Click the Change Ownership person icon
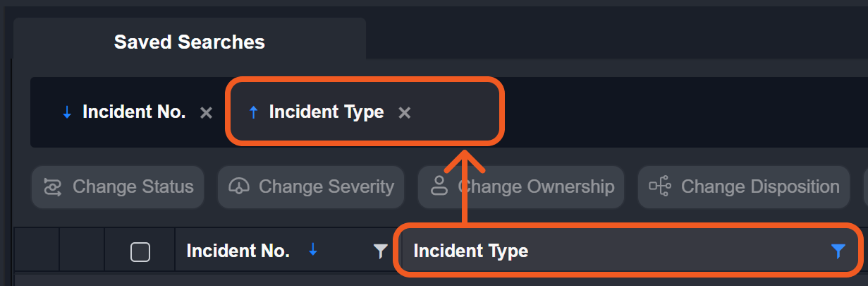 click(x=439, y=187)
